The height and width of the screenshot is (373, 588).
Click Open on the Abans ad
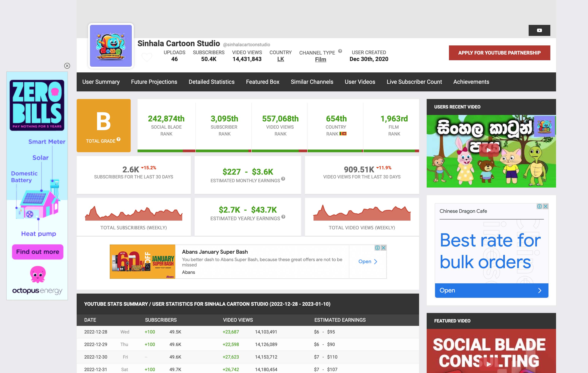368,261
